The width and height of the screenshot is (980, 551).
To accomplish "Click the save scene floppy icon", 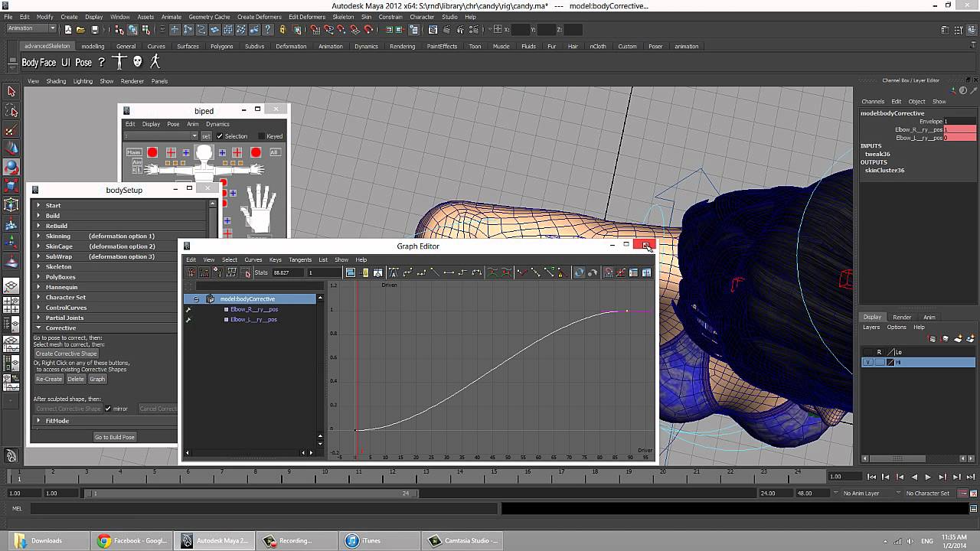I will [x=95, y=30].
